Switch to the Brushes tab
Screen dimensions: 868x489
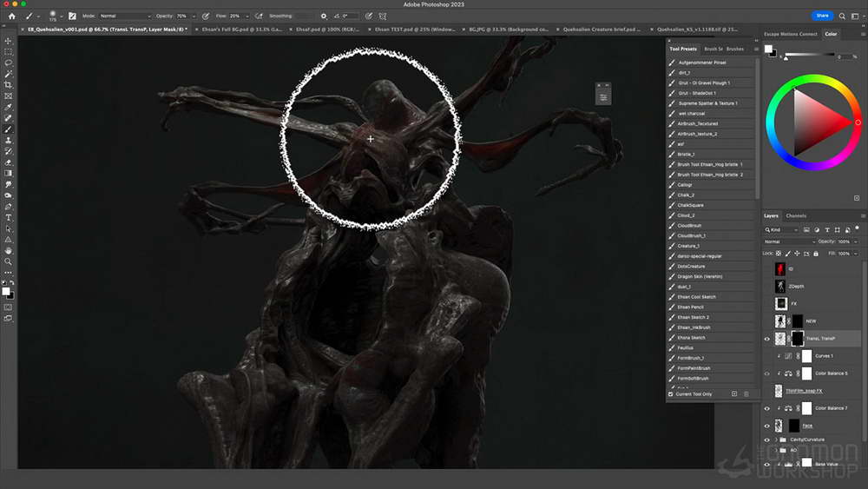735,50
